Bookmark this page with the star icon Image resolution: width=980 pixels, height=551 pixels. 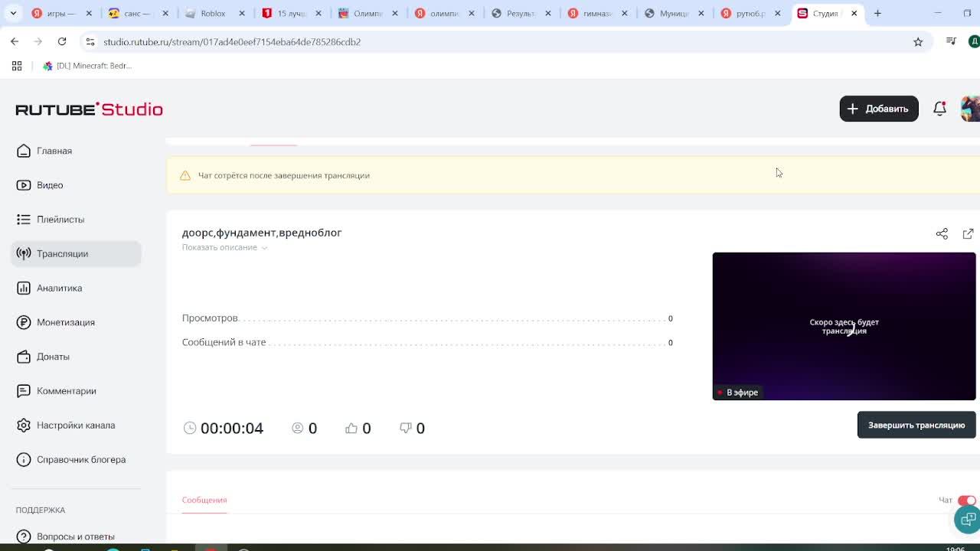point(918,42)
